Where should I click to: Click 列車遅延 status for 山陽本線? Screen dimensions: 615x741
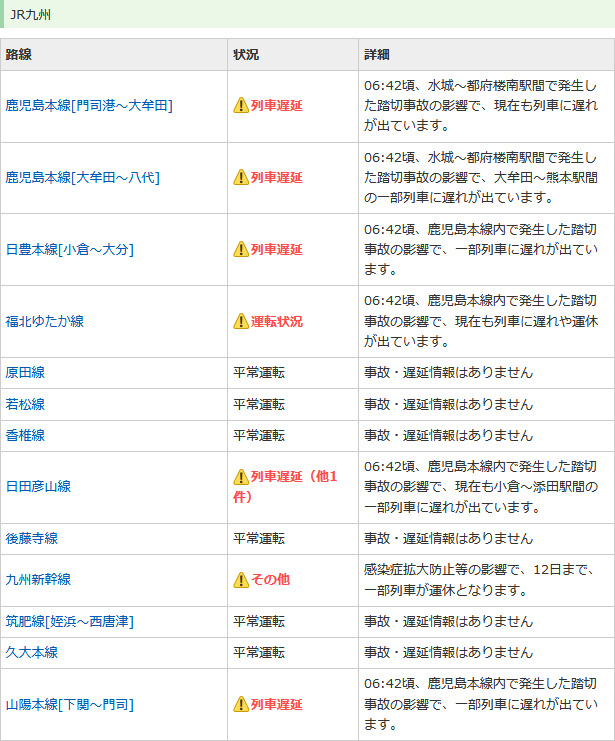(x=277, y=705)
